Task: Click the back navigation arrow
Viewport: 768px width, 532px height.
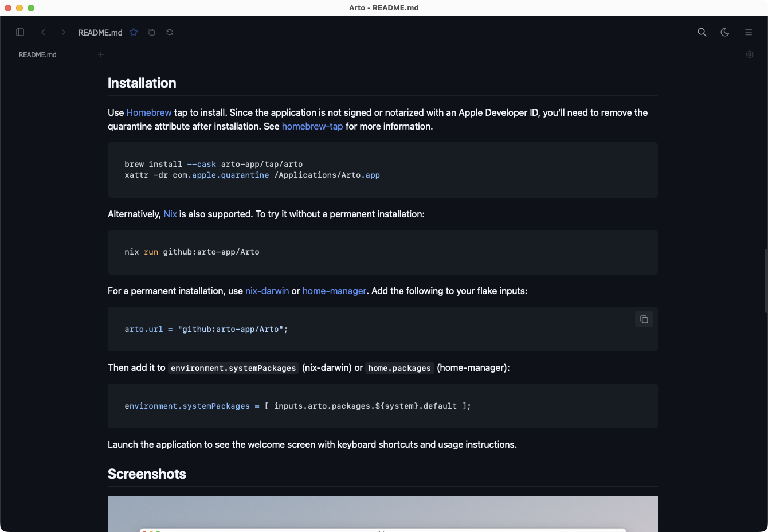Action: coord(43,32)
